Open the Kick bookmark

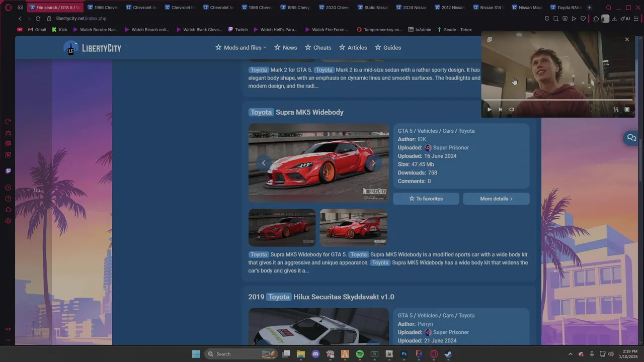click(x=59, y=30)
